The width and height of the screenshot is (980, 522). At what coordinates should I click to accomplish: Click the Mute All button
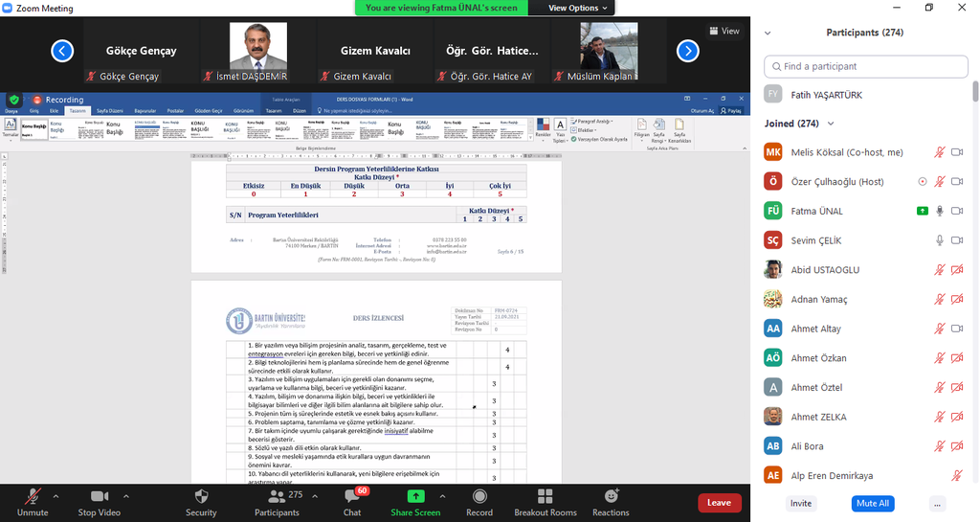point(873,503)
